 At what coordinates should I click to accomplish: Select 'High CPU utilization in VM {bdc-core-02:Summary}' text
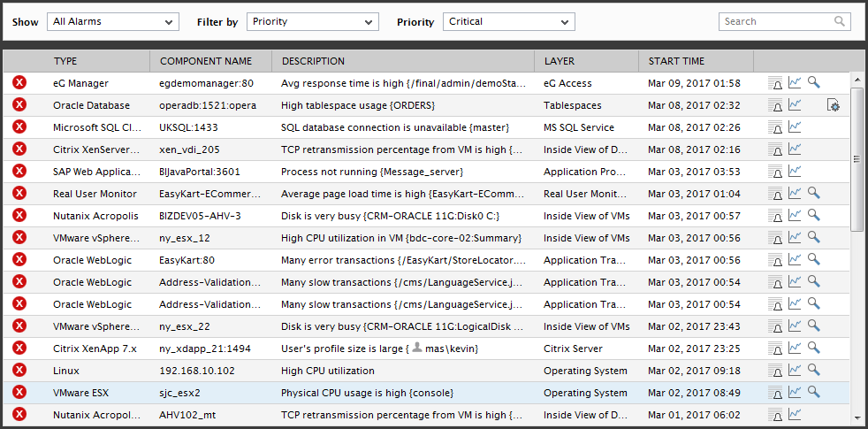coord(402,238)
